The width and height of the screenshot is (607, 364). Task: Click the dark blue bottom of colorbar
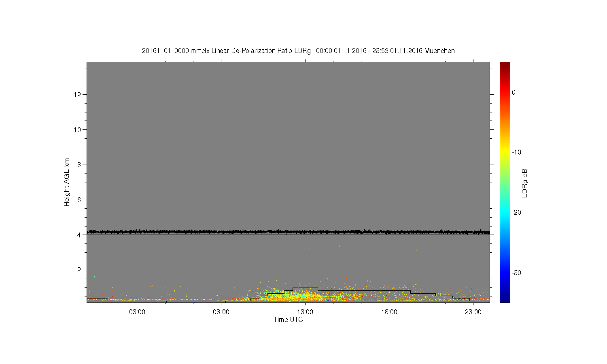click(x=505, y=298)
